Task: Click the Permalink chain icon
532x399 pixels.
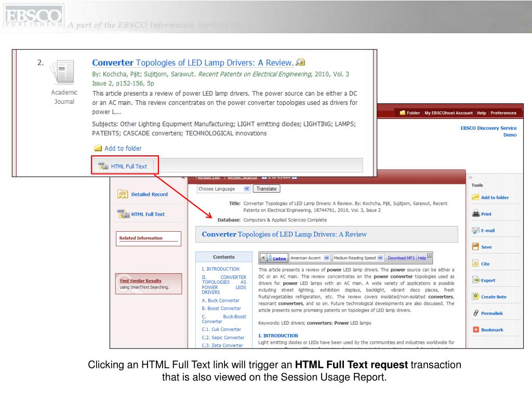Action: [475, 313]
